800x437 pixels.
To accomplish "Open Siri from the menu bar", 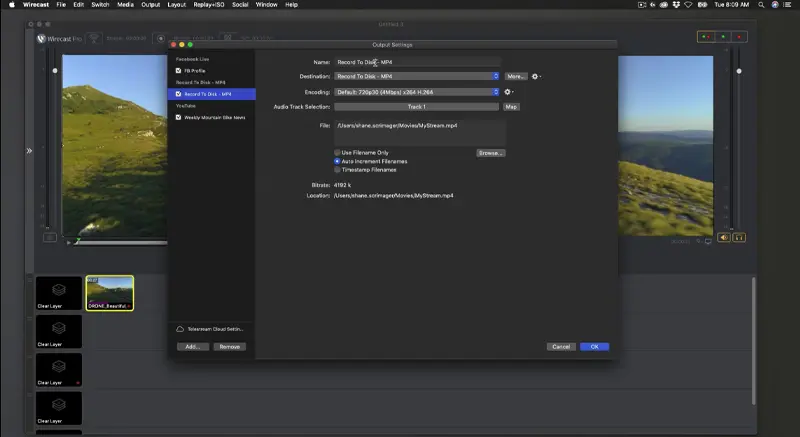I will point(775,5).
